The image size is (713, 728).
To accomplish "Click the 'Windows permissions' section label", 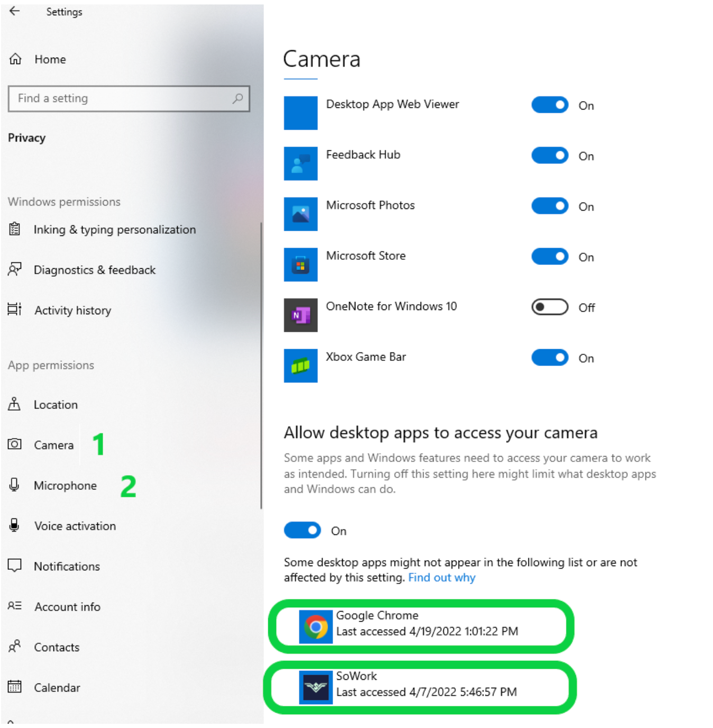I will click(64, 202).
